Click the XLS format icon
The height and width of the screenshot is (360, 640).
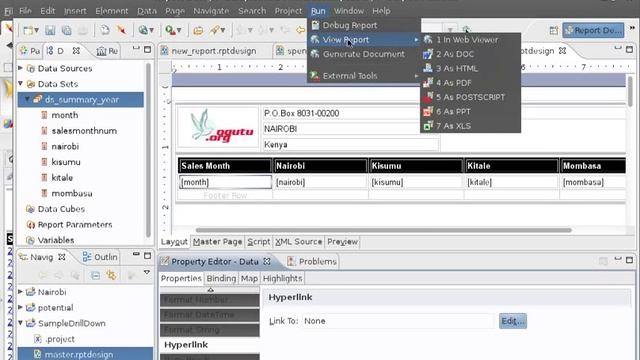pyautogui.click(x=428, y=126)
